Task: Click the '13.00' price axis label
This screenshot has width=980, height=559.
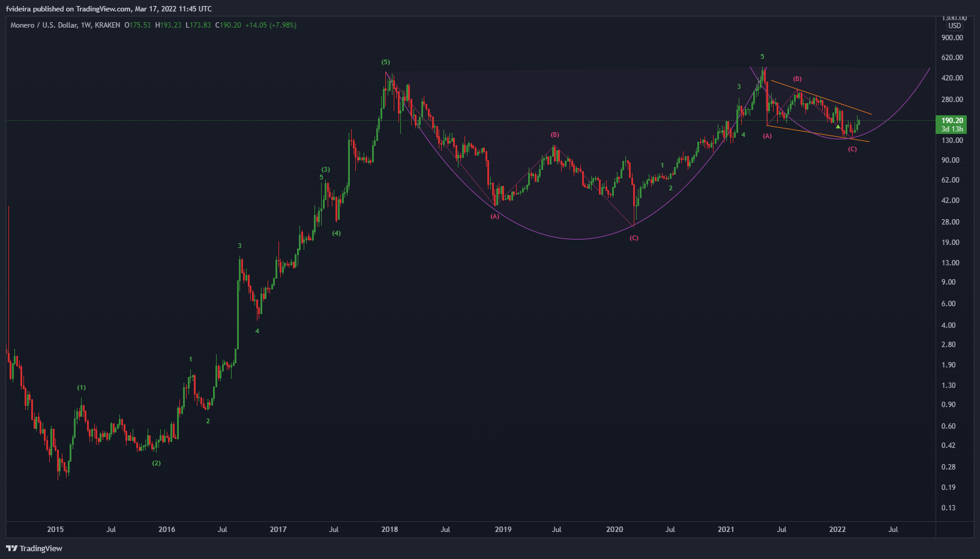Action: (x=951, y=263)
